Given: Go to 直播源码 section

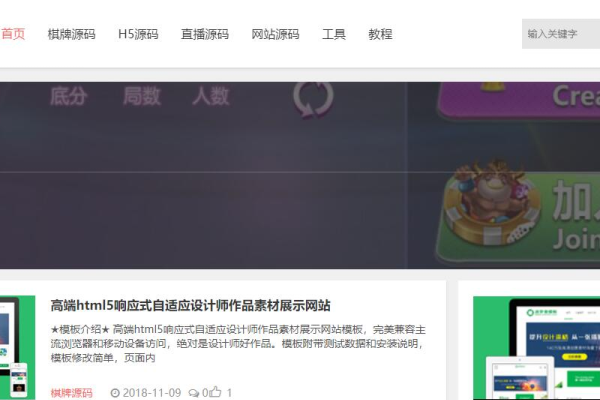Looking at the screenshot, I should click(205, 34).
